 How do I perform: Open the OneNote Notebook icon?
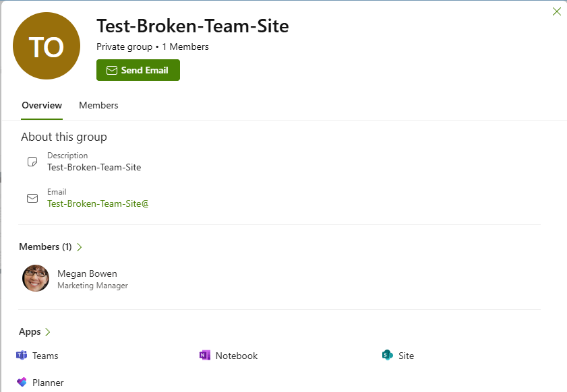205,356
